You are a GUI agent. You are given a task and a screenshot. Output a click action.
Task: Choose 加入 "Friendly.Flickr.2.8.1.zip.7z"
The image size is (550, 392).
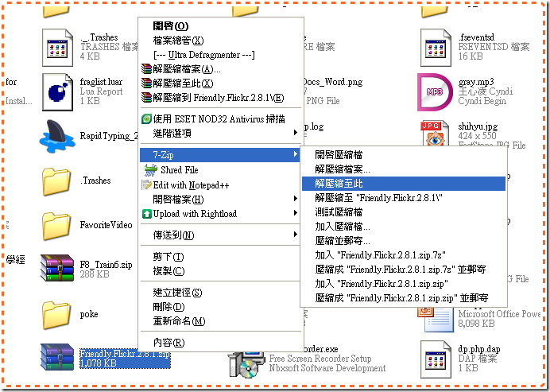coord(404,255)
